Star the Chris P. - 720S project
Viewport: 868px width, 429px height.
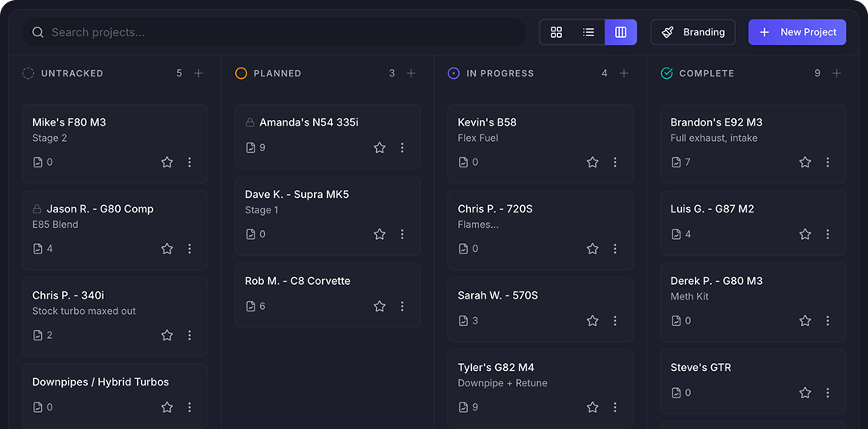(593, 249)
